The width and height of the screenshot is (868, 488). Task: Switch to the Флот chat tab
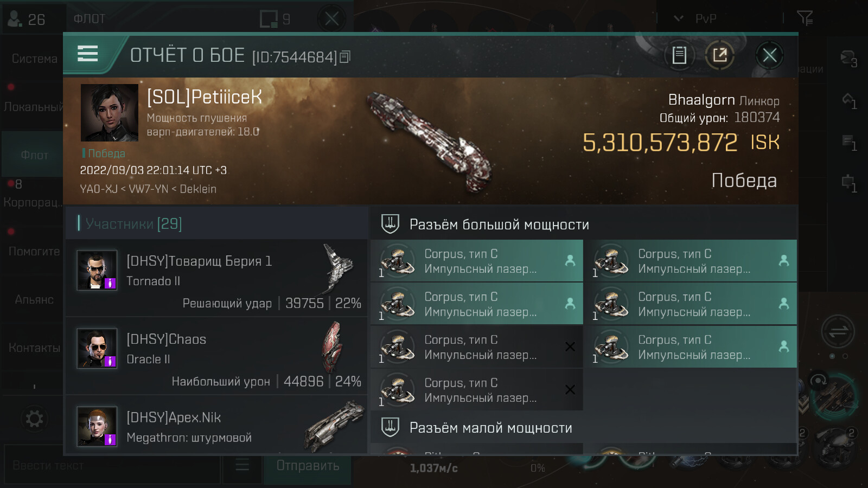[x=34, y=155]
